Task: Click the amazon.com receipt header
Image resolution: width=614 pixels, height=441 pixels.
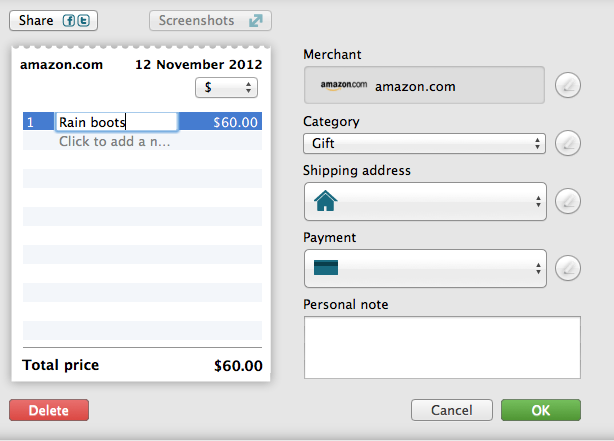Action: 61,64
